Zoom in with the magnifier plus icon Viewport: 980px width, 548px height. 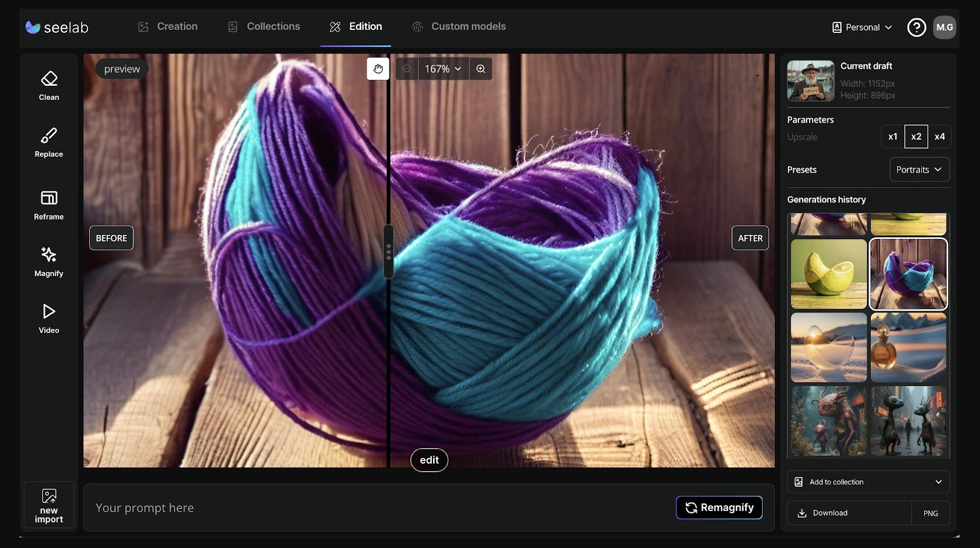point(481,69)
